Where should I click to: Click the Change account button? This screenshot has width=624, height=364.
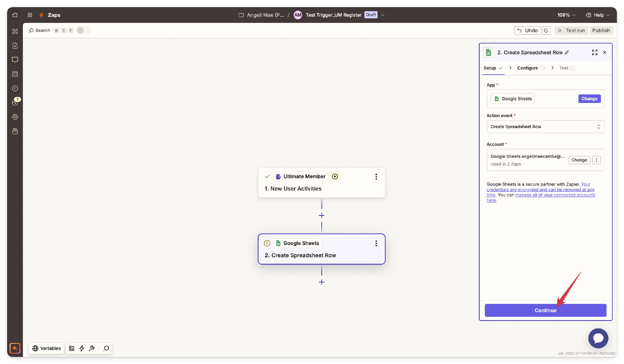579,160
